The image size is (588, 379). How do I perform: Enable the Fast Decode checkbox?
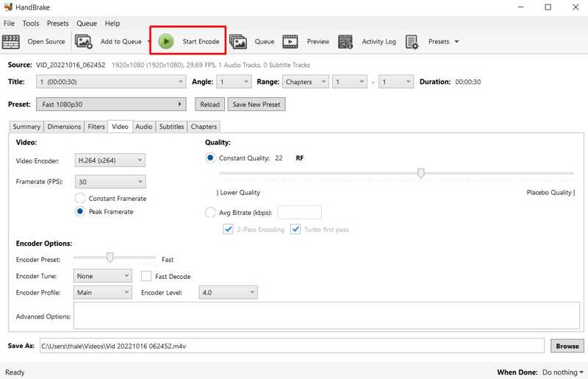[146, 277]
